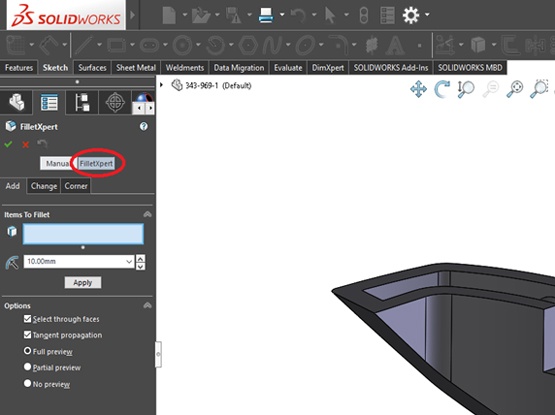Click the Print icon
The image size is (555, 415).
[x=266, y=16]
